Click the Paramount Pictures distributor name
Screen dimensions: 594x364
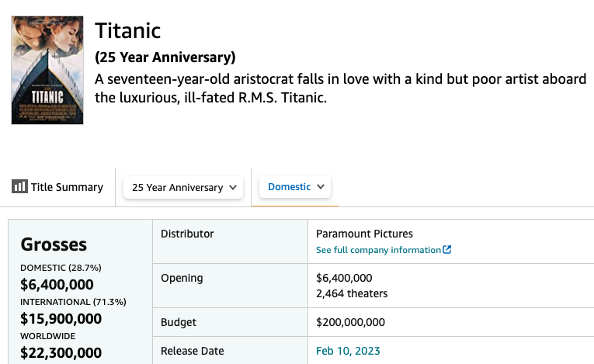coord(364,234)
